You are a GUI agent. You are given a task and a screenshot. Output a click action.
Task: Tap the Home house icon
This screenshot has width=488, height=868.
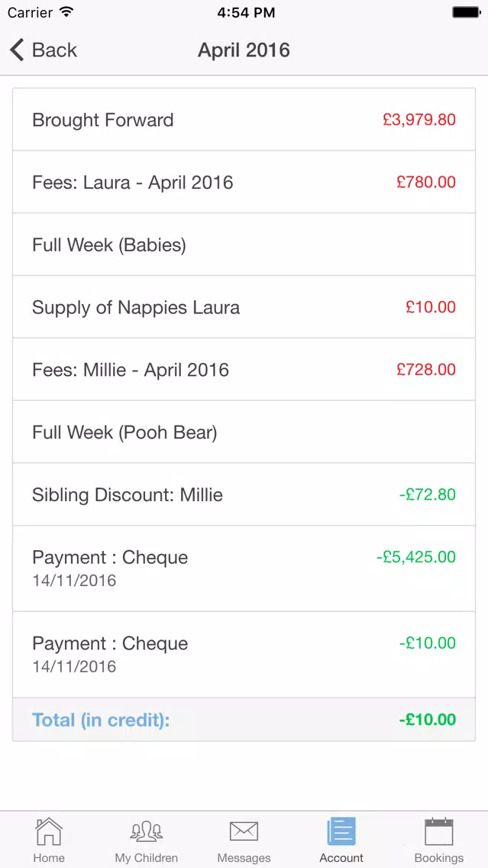click(x=49, y=832)
